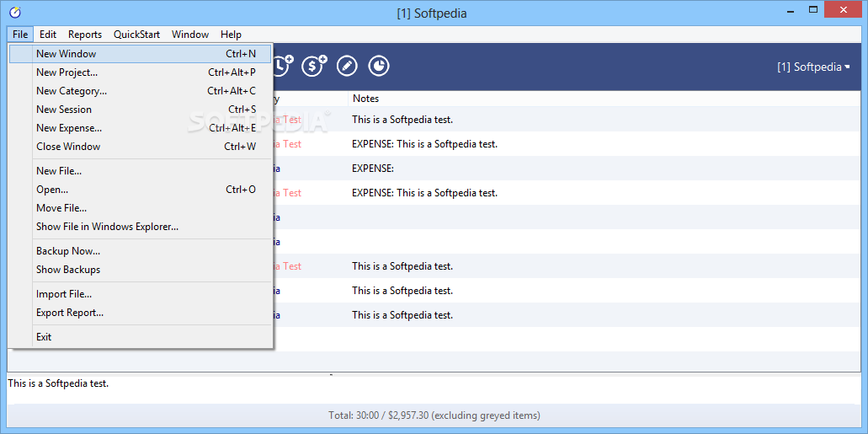Screen dimensions: 868x434
Task: Open the File menu
Action: (20, 35)
